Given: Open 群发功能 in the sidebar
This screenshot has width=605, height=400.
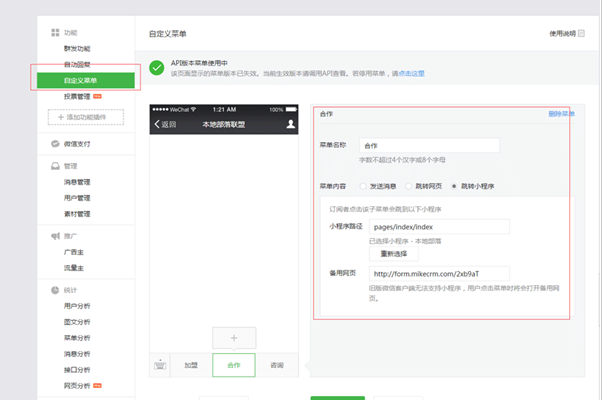Looking at the screenshot, I should [x=77, y=49].
